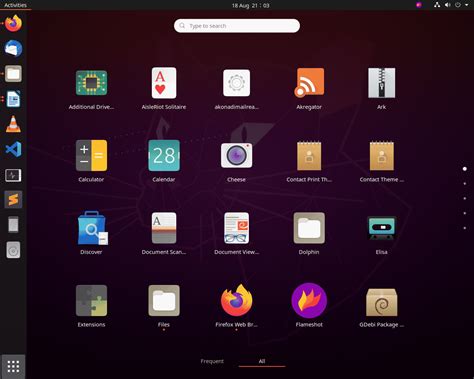Launch LibreOffice Writer from dock
This screenshot has width=474, height=379.
coord(13,99)
